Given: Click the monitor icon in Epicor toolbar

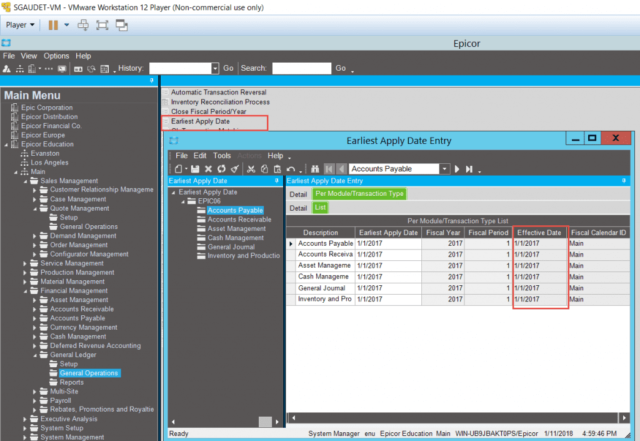Looking at the screenshot, I should pyautogui.click(x=62, y=69).
